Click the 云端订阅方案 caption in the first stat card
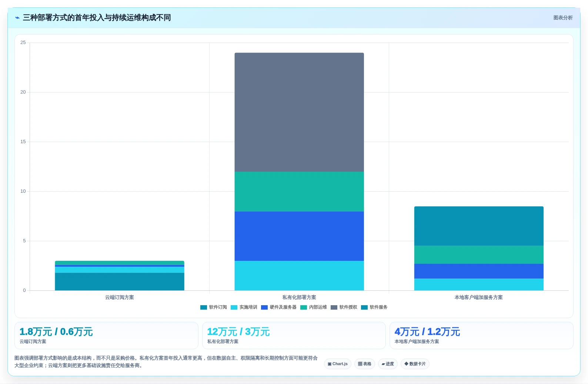Viewport: 588px width, 384px height. (33, 342)
